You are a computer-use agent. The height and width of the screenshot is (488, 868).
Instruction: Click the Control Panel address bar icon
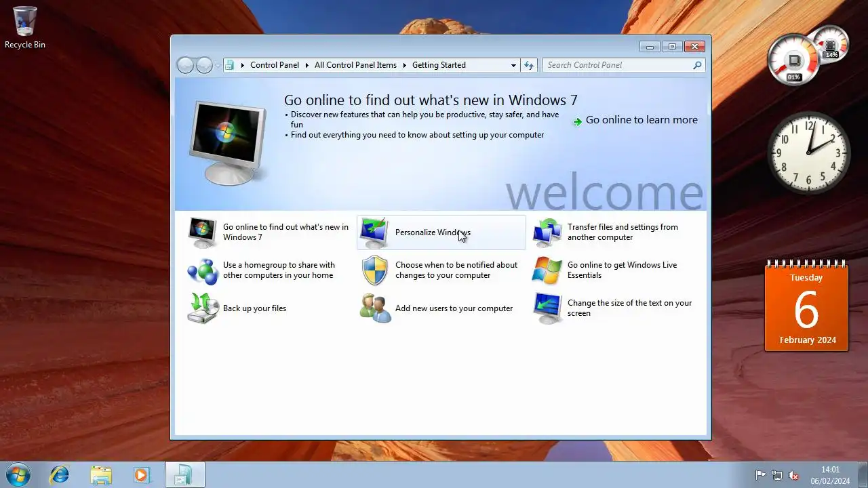[x=230, y=65]
